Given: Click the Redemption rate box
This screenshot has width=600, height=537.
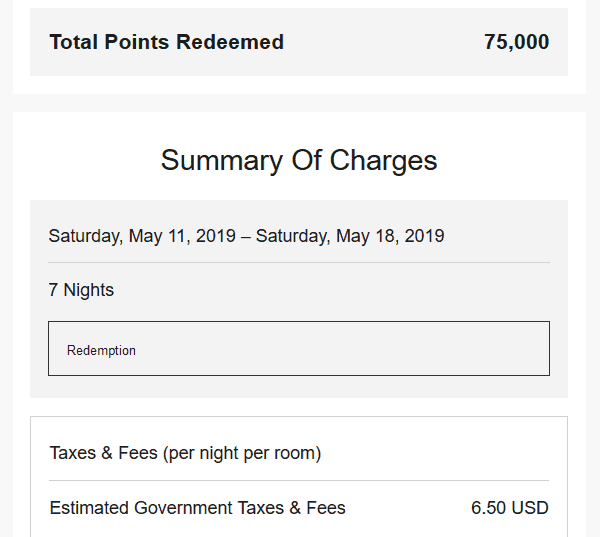Looking at the screenshot, I should tap(299, 348).
